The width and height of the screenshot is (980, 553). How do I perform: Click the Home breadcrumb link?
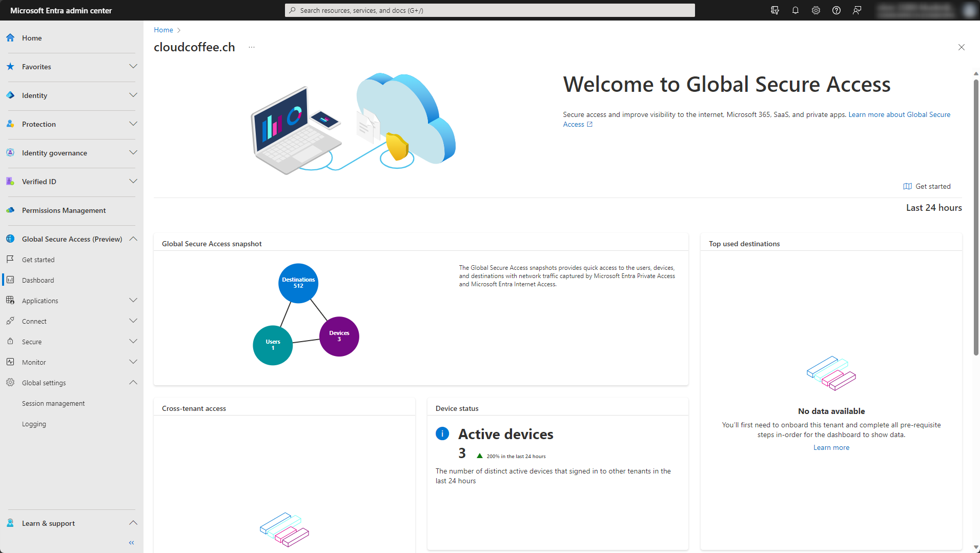point(163,30)
